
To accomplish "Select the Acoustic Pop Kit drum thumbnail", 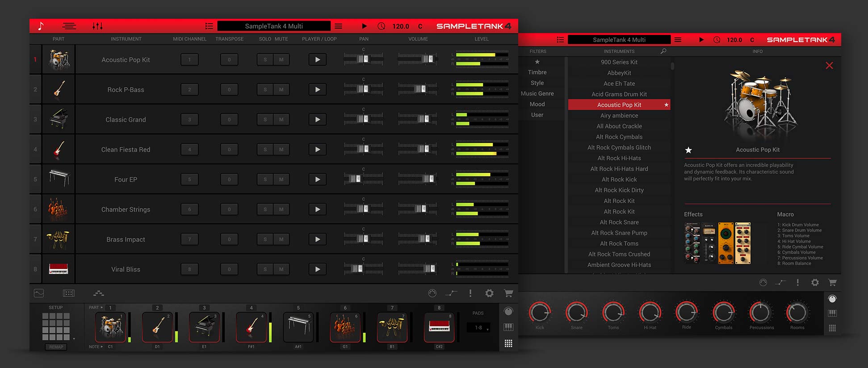I will coord(59,59).
